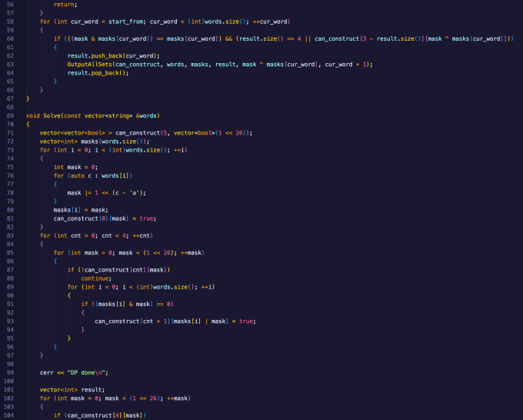
Task: Click 'cur_word + 1' argument on line 63
Action: (x=346, y=65)
